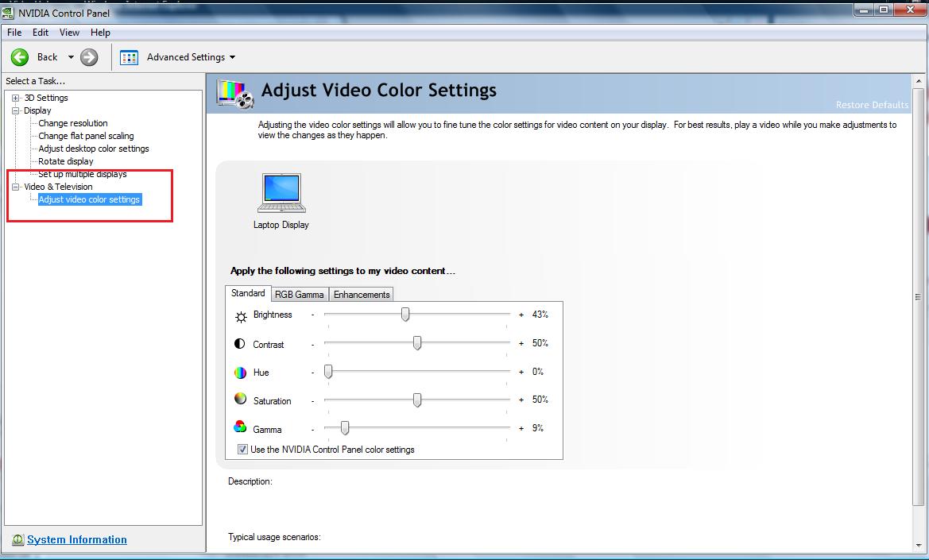Switch to the Enhancements tab
The height and width of the screenshot is (560, 929).
click(x=362, y=294)
